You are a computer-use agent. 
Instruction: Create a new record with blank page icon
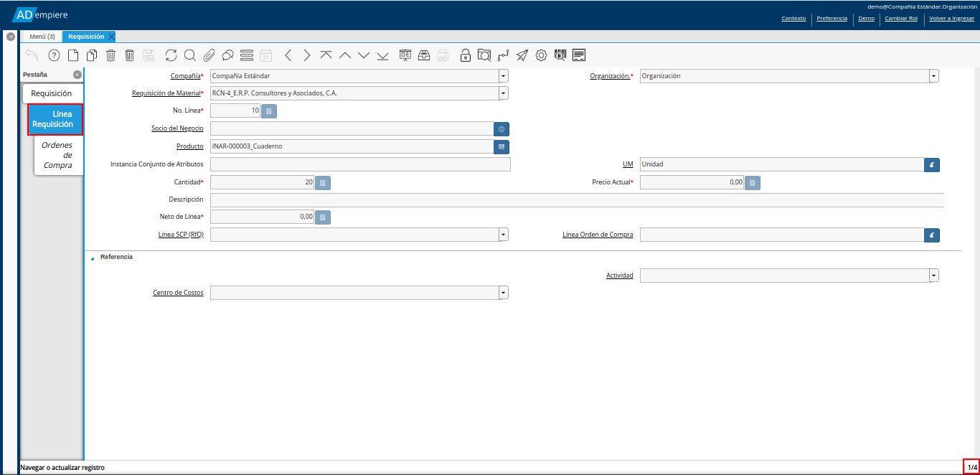coord(73,55)
